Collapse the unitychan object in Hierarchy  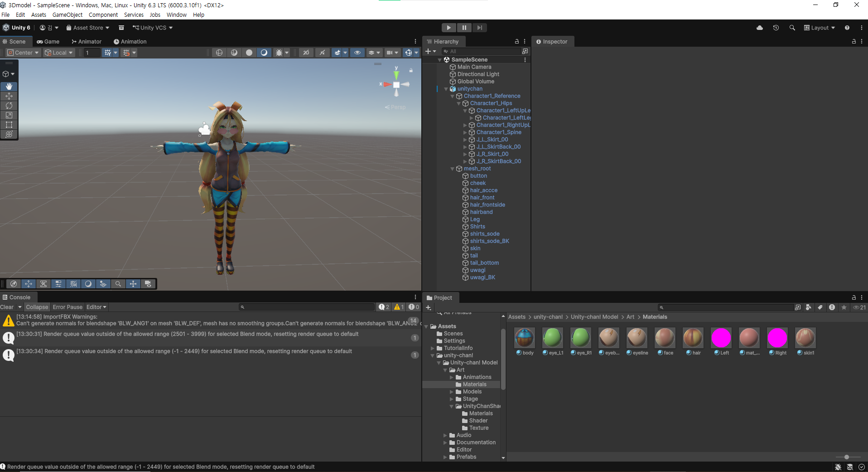tap(446, 89)
